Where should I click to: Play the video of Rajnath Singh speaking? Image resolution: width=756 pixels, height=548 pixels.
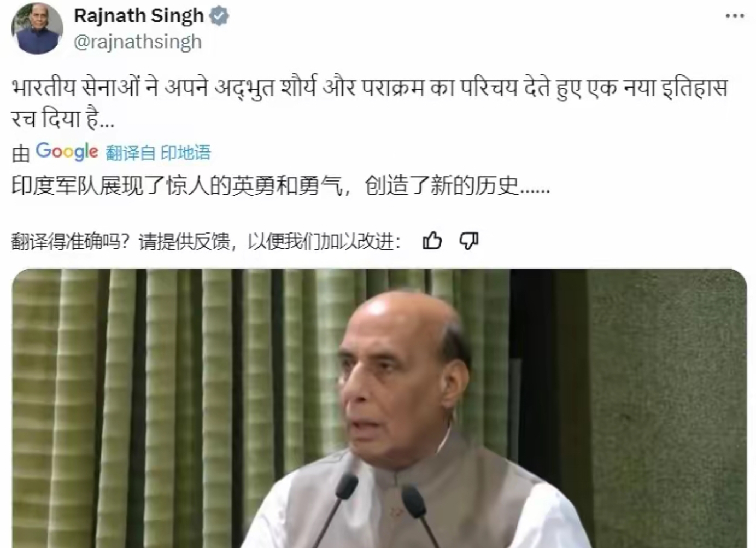379,408
